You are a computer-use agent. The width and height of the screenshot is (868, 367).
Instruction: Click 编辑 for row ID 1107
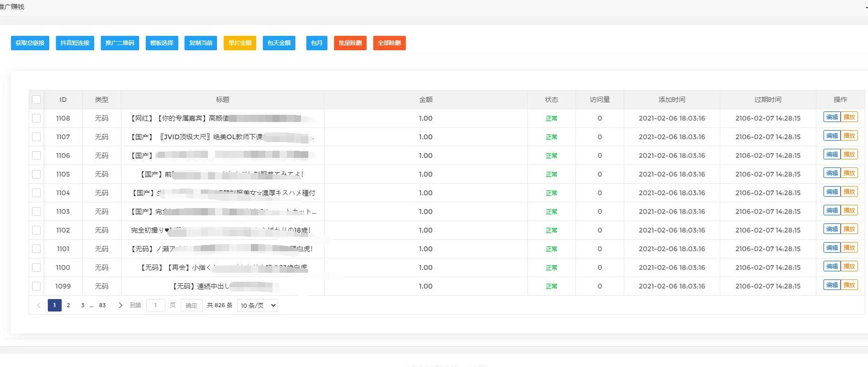coord(832,136)
